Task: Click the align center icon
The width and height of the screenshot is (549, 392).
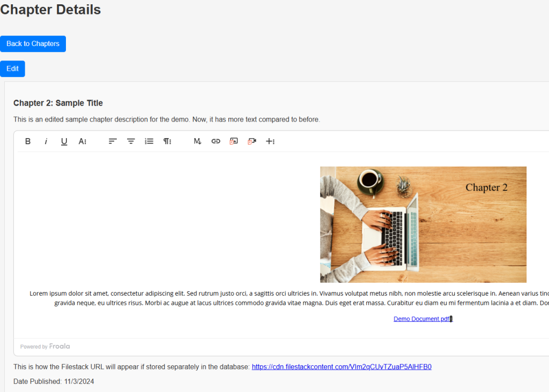Action: click(131, 141)
